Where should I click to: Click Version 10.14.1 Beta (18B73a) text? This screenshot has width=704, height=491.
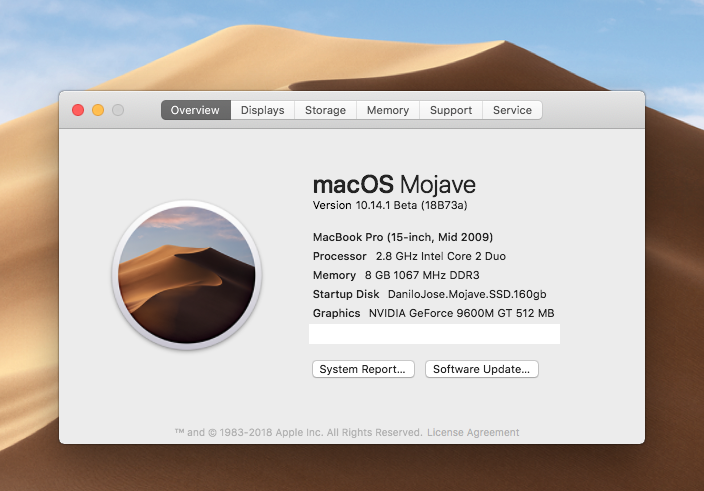pyautogui.click(x=390, y=205)
